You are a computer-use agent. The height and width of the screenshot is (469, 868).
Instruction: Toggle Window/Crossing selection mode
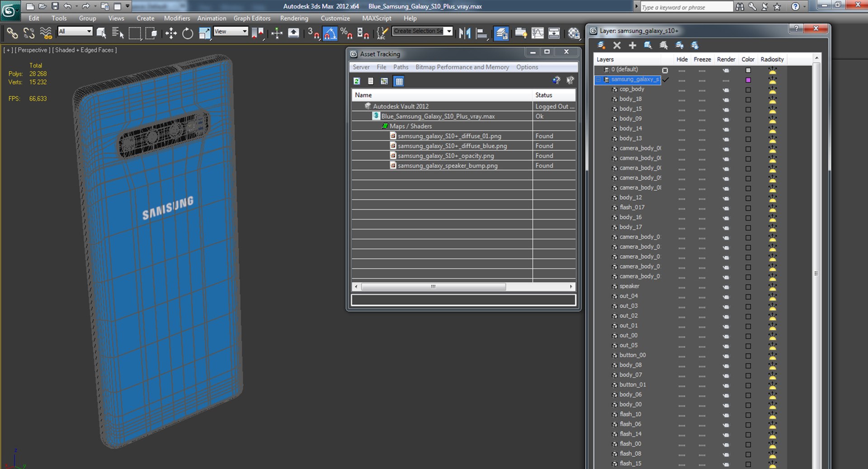click(151, 33)
